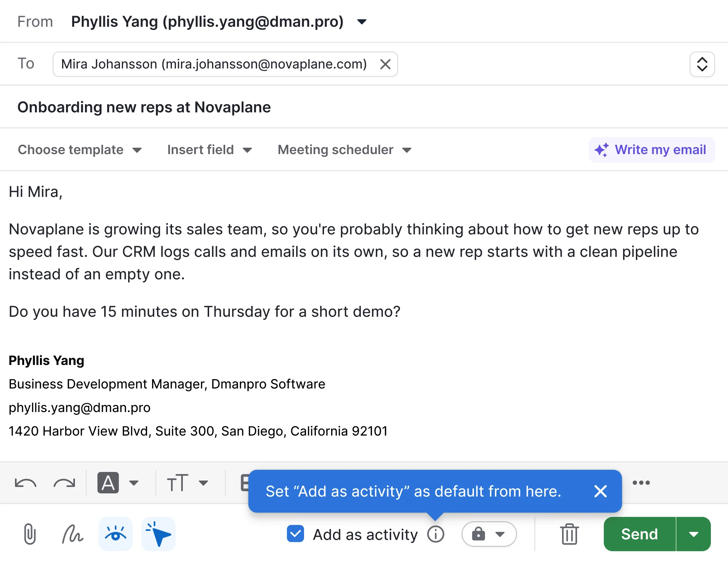Expand the Cc/Bcc recipient fields toggle
The image size is (728, 564).
(702, 64)
